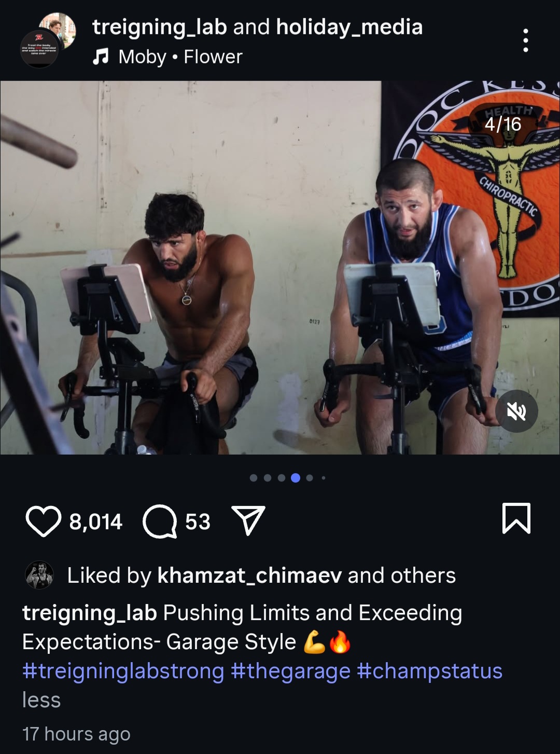
Task: Share post with paper plane icon
Action: [x=248, y=520]
